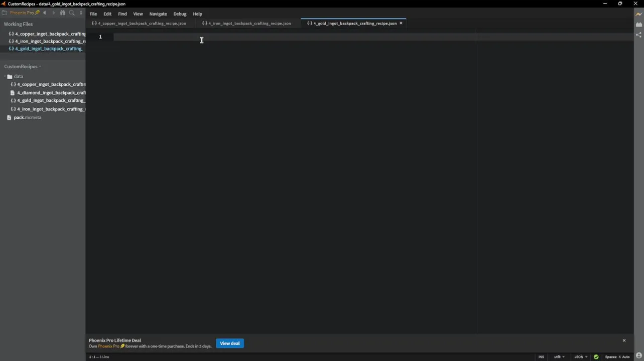Open the Find menu
644x361 pixels.
pos(122,14)
